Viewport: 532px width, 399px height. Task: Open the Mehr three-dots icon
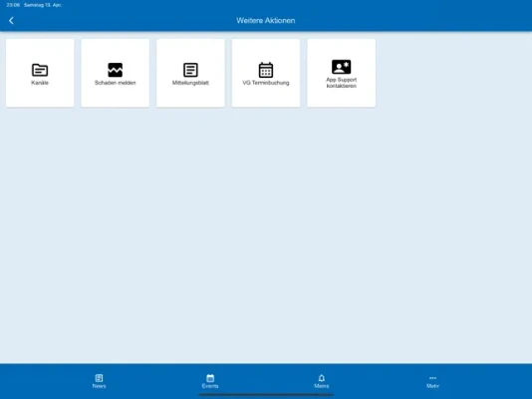click(x=432, y=378)
